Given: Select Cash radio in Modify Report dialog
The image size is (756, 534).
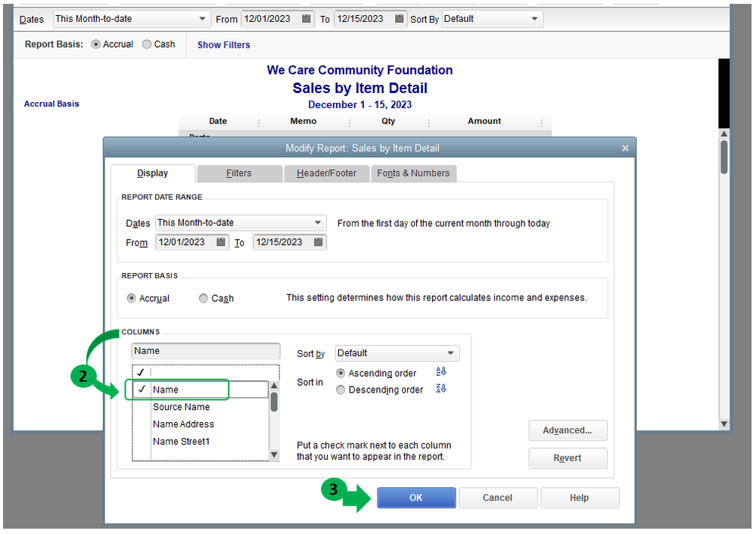Looking at the screenshot, I should [x=204, y=298].
